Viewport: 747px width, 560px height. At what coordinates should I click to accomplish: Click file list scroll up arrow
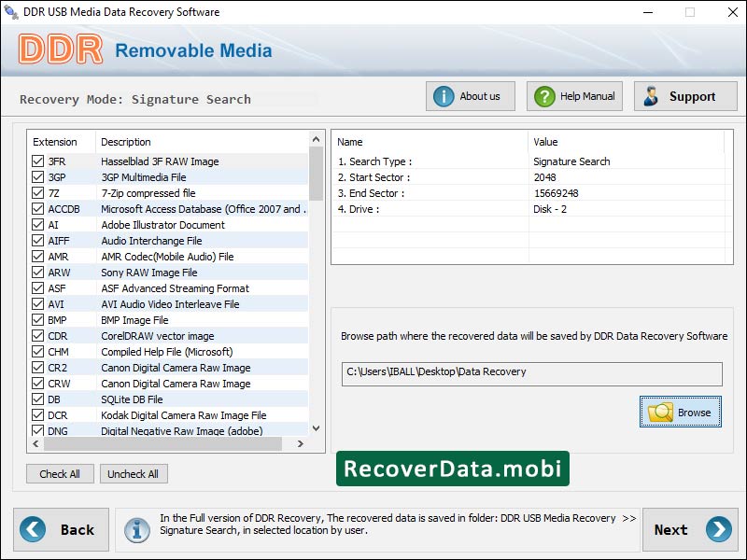pos(316,139)
